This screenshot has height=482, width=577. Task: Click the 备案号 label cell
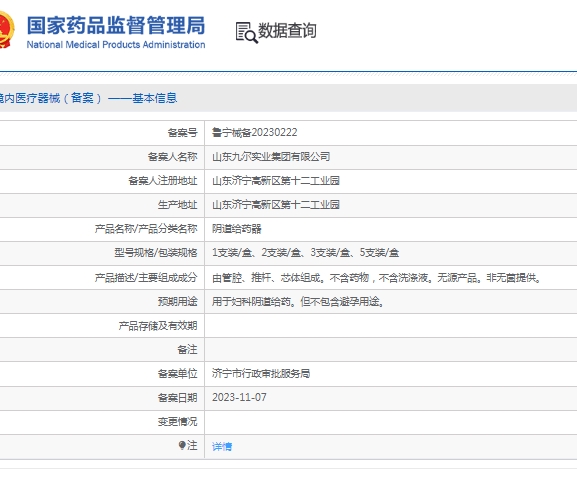pos(183,132)
